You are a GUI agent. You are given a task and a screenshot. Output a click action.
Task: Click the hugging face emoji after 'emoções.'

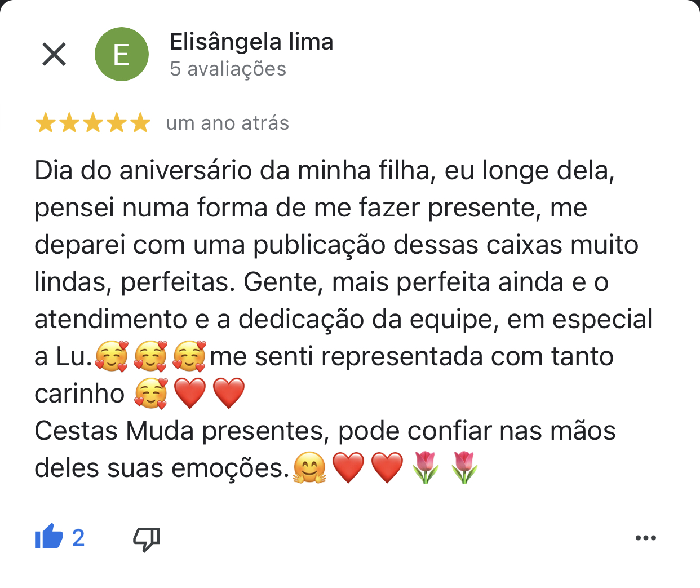[309, 468]
